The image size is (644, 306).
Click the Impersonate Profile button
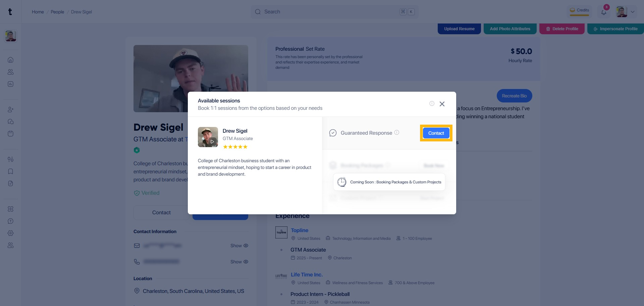coord(615,29)
